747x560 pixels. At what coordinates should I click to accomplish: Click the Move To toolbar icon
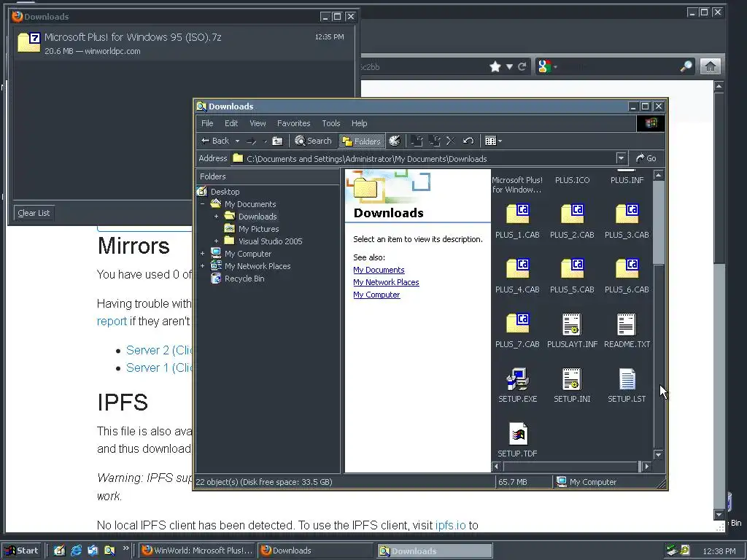pyautogui.click(x=417, y=141)
